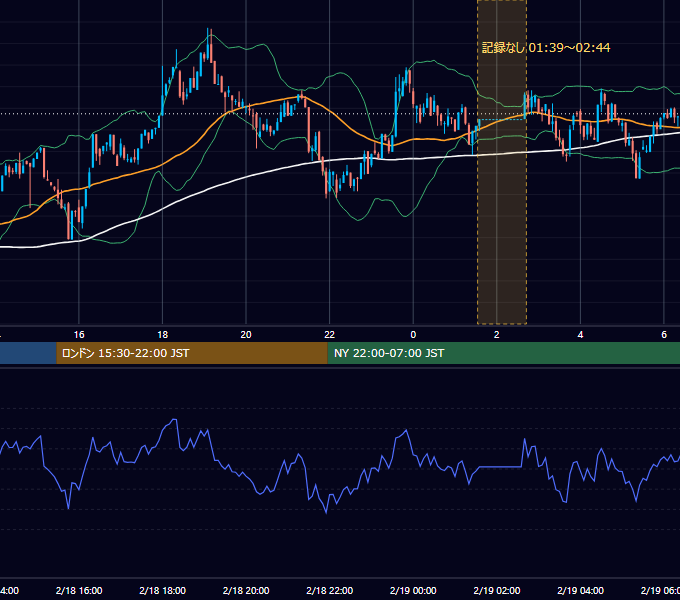Click the cyan dashed line inside the gap
680x600 pixels.
pos(500,119)
